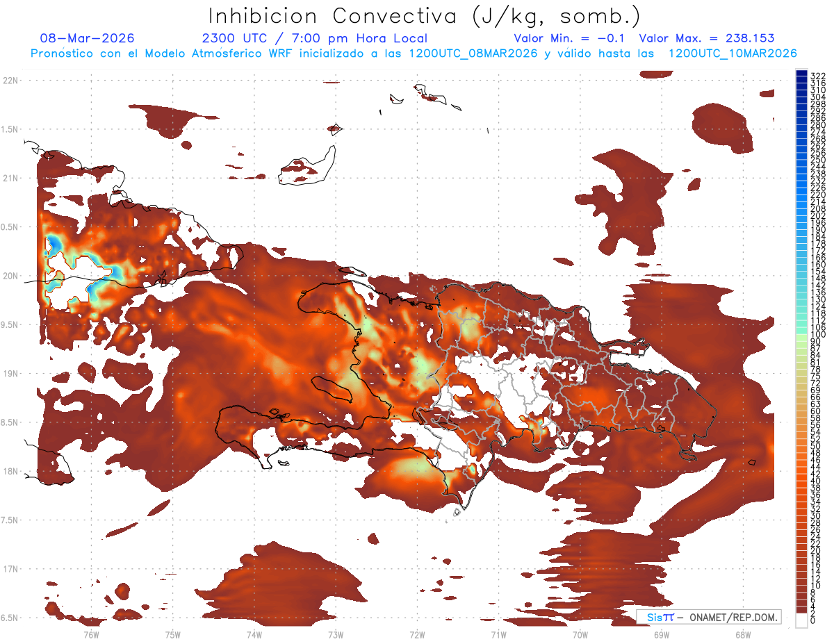Screen dimensions: 834x644
Task: Click the '9.5N' latitude label
Action: (10, 324)
